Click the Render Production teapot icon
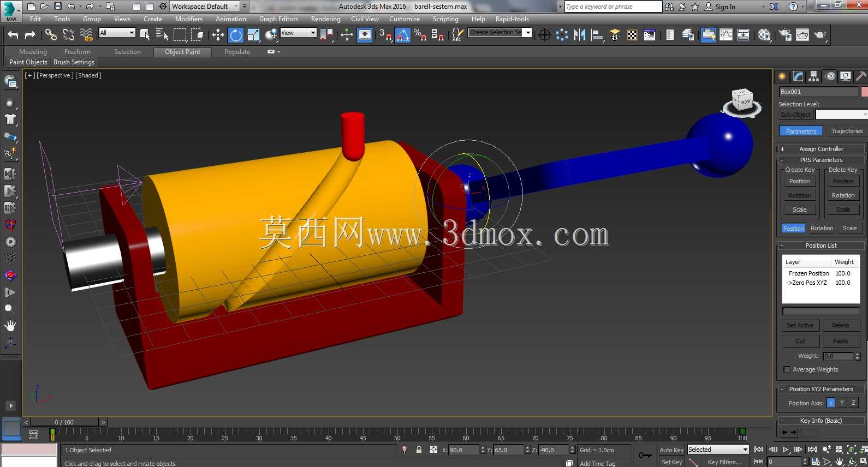 click(x=821, y=35)
